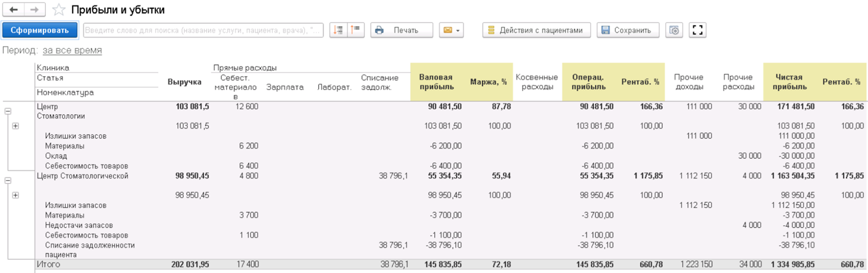This screenshot has width=868, height=273.
Task: Add report to favorites with star
Action: click(x=58, y=10)
